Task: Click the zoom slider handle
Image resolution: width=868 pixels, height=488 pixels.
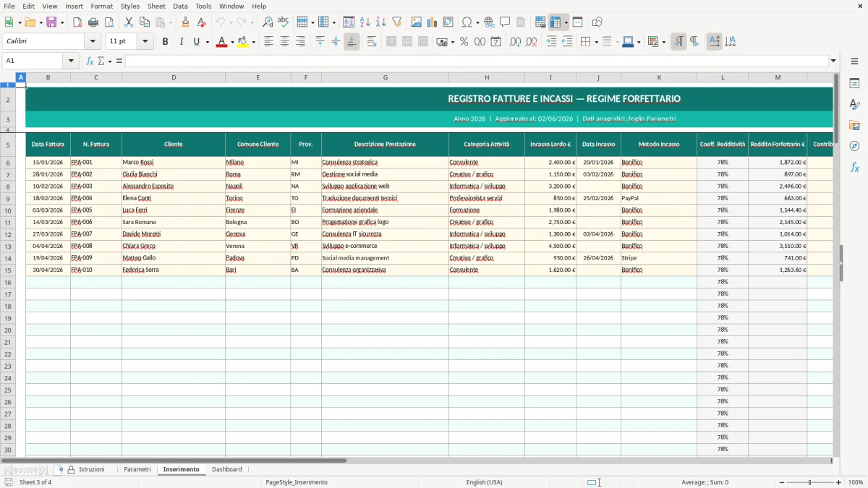Action: (x=809, y=482)
